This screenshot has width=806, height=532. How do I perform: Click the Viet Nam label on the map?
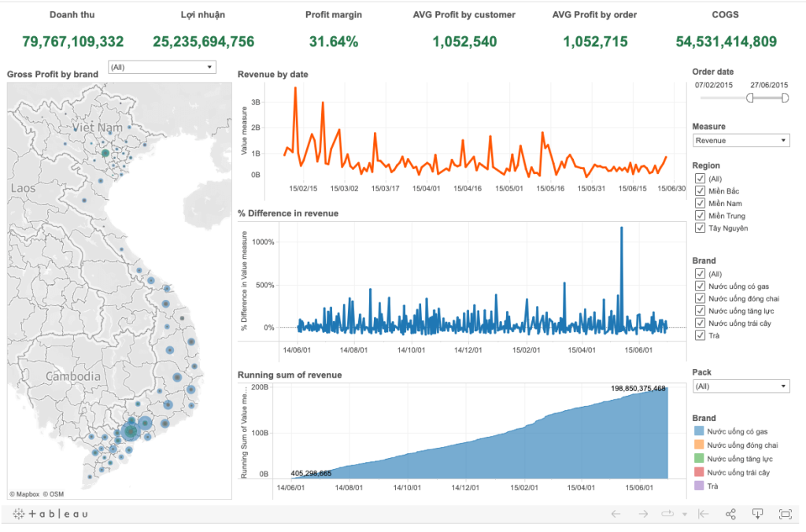97,127
